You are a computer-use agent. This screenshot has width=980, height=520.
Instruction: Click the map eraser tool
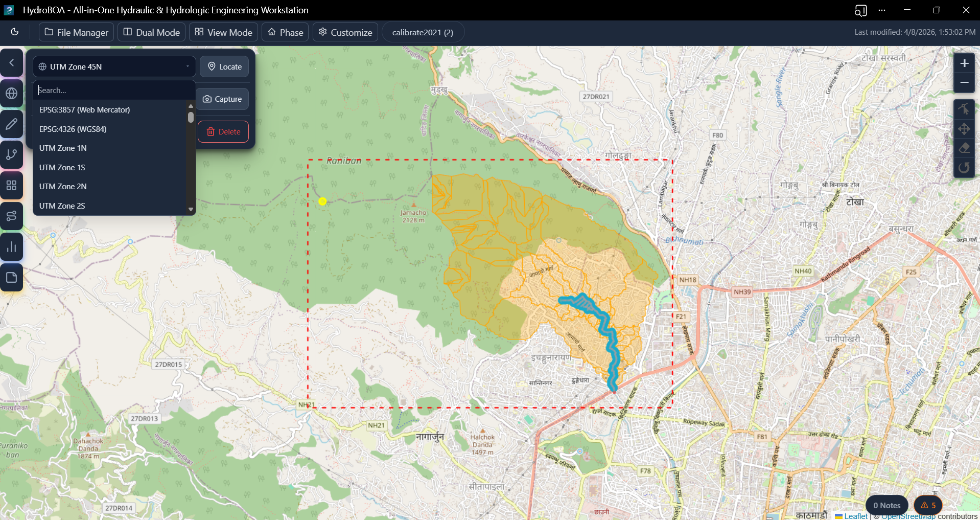point(964,148)
